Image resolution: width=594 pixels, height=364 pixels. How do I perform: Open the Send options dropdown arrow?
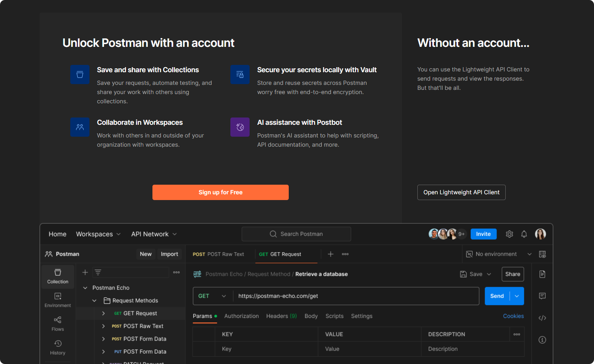point(517,296)
